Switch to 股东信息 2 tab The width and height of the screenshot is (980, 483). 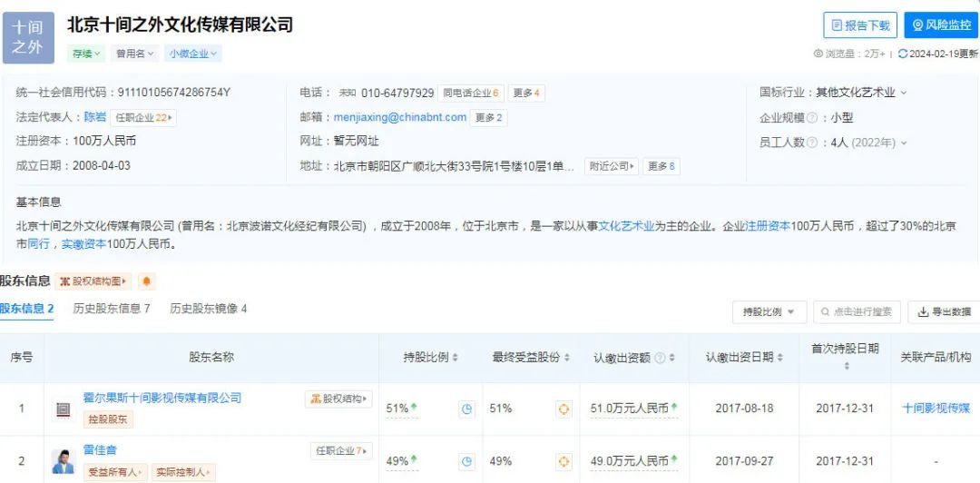point(27,309)
